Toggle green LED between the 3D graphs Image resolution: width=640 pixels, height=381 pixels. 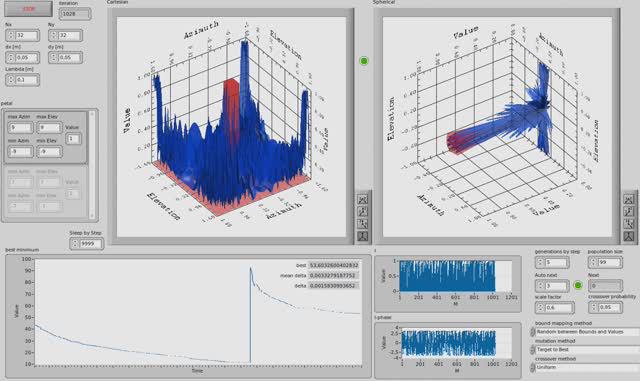pos(364,61)
